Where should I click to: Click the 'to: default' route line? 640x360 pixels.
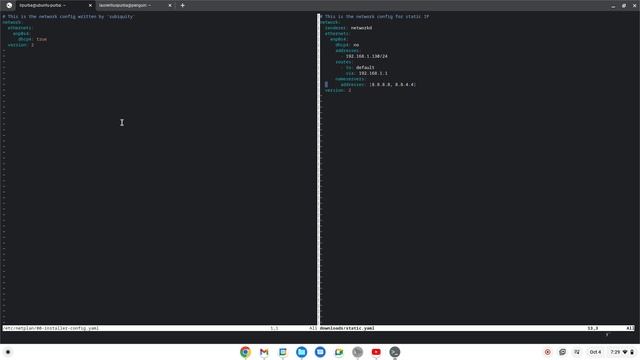click(360, 67)
